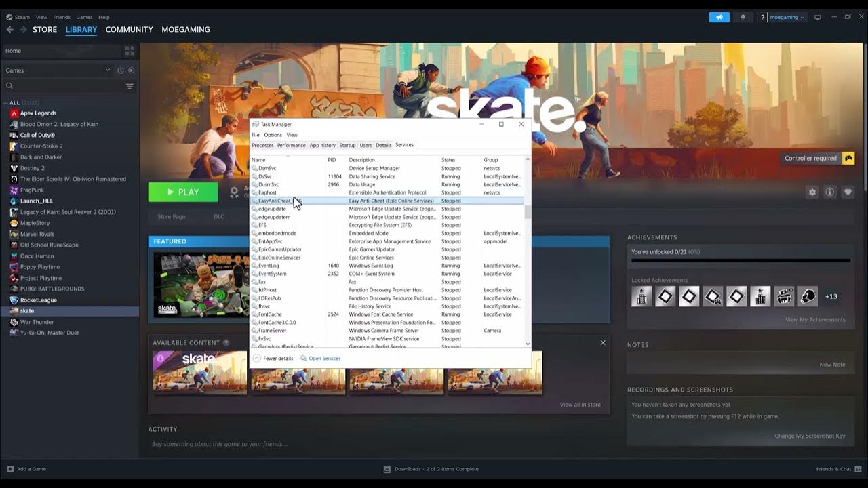This screenshot has width=868, height=488.
Task: Open the Performance tab in Task Manager
Action: 291,145
